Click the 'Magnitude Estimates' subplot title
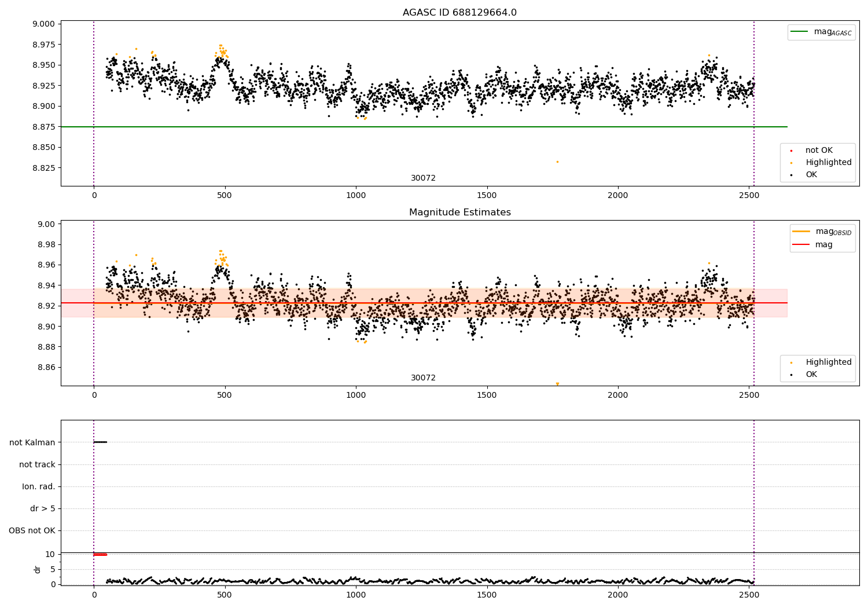Screen dimensions: 868x608 tap(459, 213)
